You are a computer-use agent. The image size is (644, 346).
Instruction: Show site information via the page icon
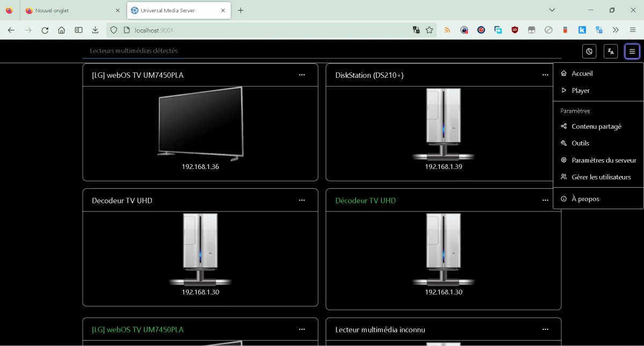[127, 30]
